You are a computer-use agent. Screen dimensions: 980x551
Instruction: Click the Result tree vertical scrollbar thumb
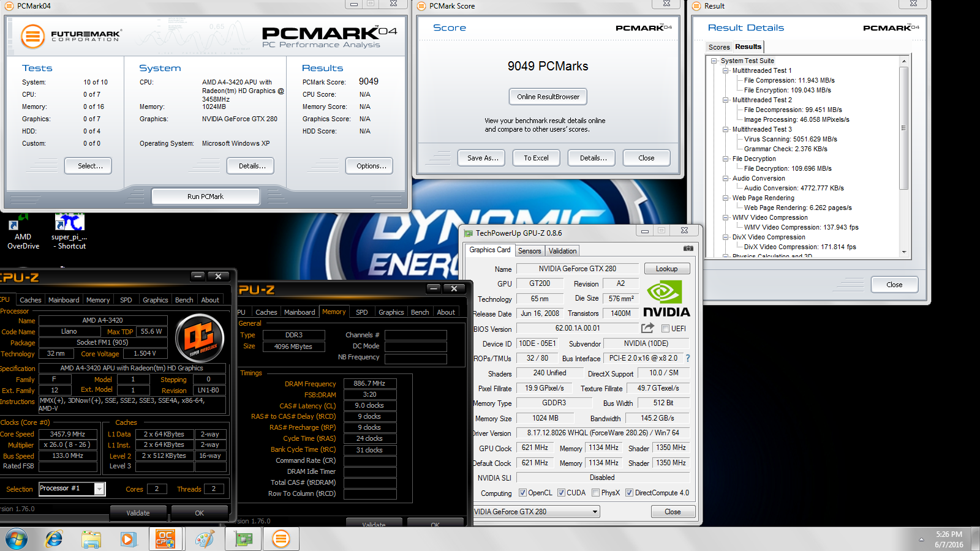[903, 128]
